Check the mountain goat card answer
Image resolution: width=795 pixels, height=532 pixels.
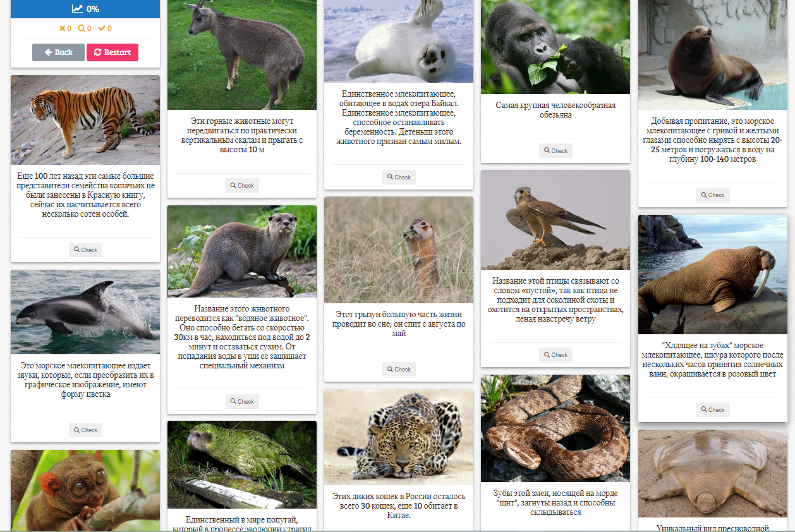(242, 186)
